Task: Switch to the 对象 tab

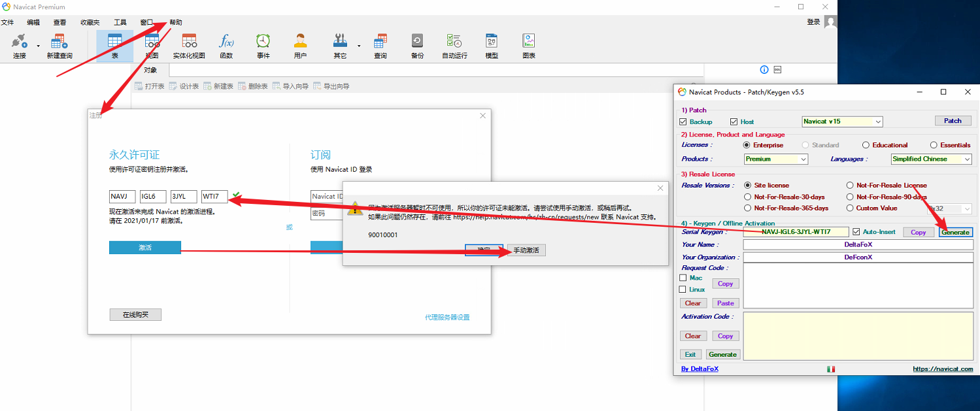Action: [x=151, y=70]
